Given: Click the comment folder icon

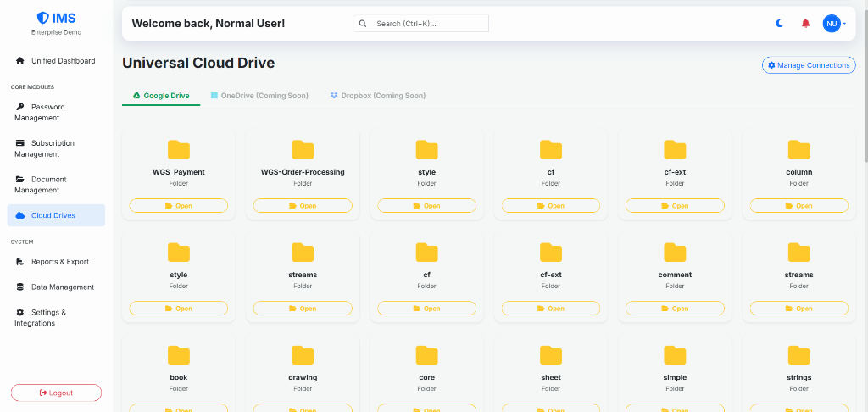Looking at the screenshot, I should [675, 253].
